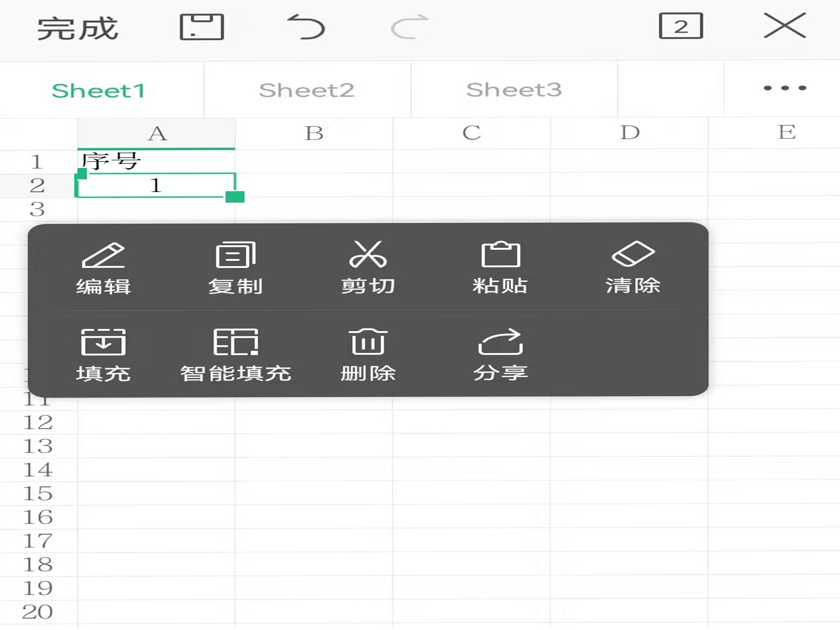
Task: Tap 清除 eraser clear option
Action: [x=633, y=268]
